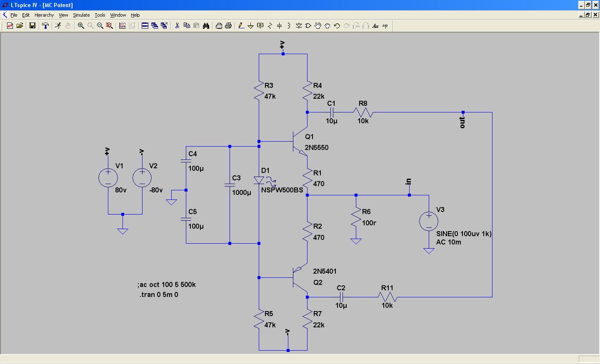600x364 pixels.
Task: Open the LTspice document system menu icon
Action: point(5,15)
